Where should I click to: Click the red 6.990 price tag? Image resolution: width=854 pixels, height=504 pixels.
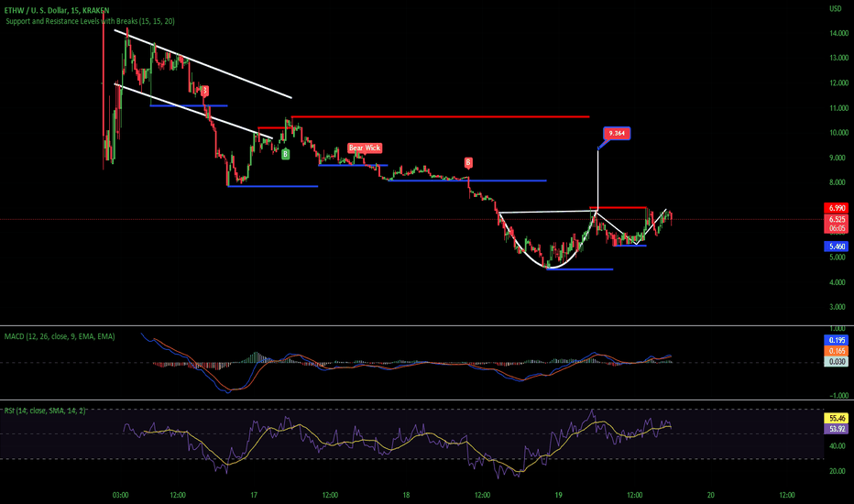pyautogui.click(x=838, y=208)
